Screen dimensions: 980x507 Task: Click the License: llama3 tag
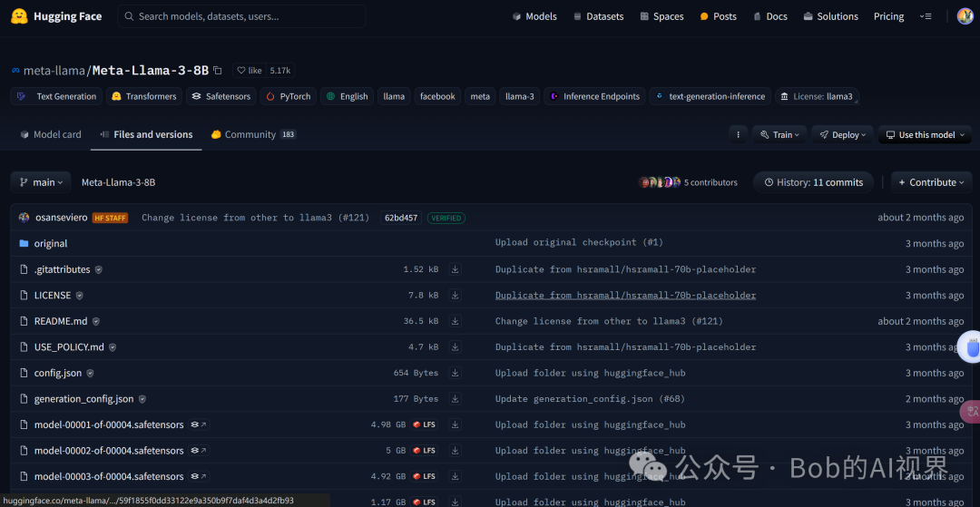click(x=817, y=96)
